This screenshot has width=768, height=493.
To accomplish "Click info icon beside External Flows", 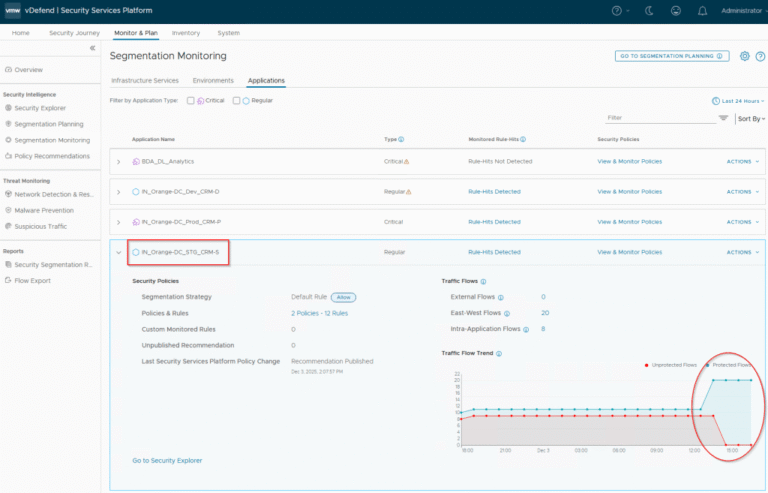I will click(x=501, y=297).
